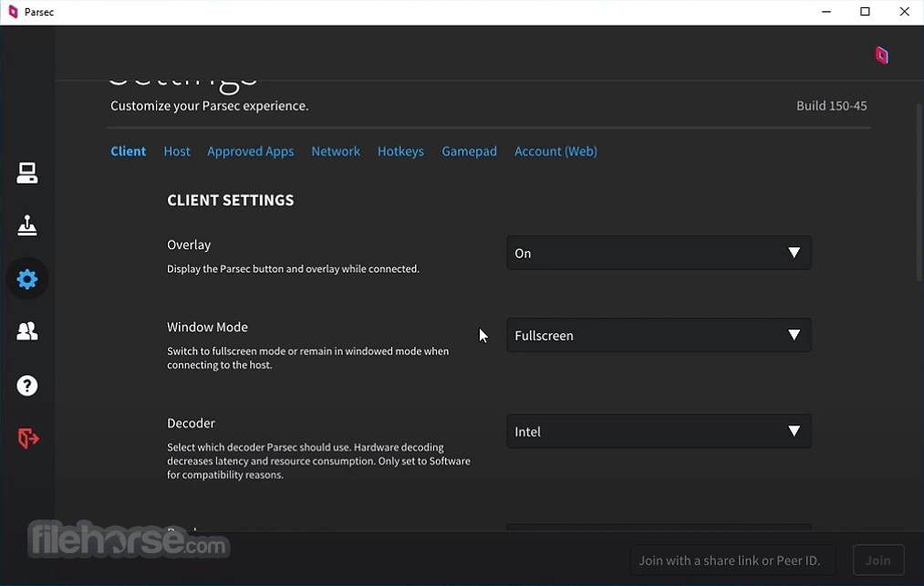Open the Decoder dropdown showing Intel
The height and width of the screenshot is (586, 924).
(659, 432)
